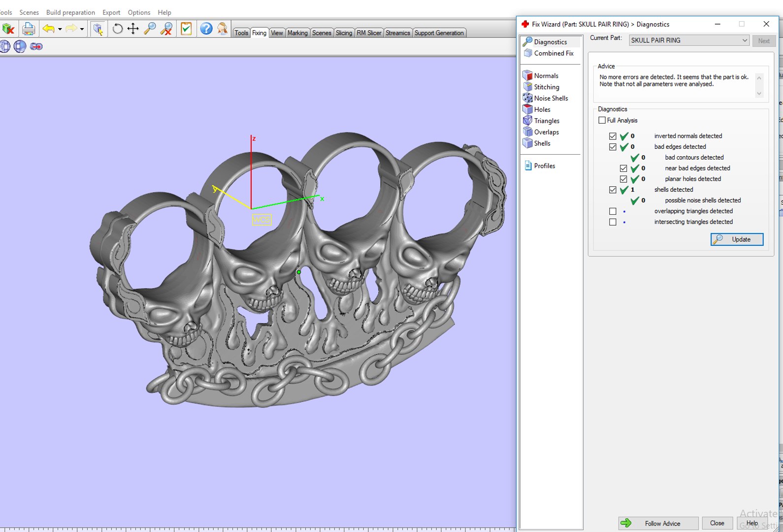
Task: Open the redo history dropdown arrow
Action: (82, 29)
